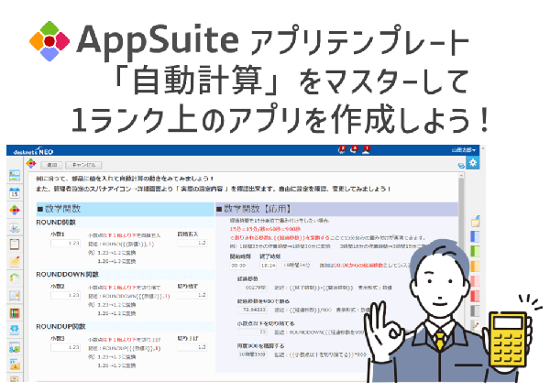
Task: Click the 小数点以下を切り捨てる label
Action: [x=266, y=323]
